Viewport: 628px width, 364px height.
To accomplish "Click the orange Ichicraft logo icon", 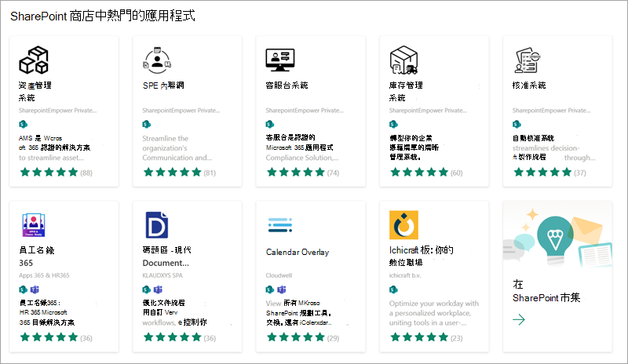I will (x=403, y=225).
